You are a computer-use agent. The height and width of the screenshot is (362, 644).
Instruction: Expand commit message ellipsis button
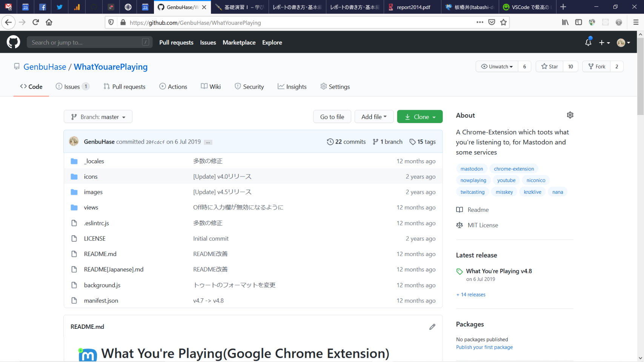coord(208,142)
